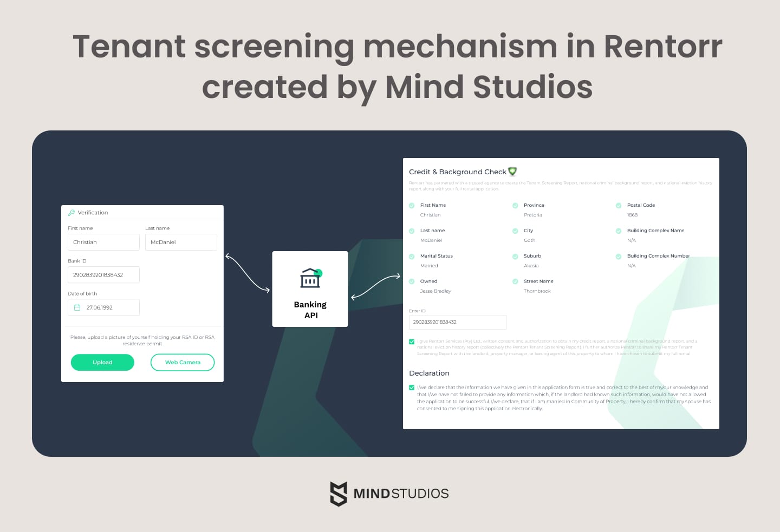Screen dimensions: 780x532
Task: Click the Verification panel title text
Action: point(93,213)
